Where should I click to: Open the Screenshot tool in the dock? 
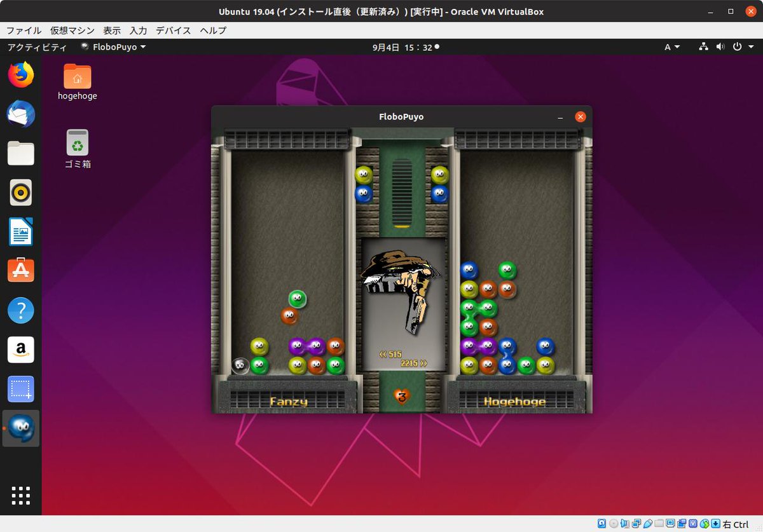pyautogui.click(x=21, y=389)
